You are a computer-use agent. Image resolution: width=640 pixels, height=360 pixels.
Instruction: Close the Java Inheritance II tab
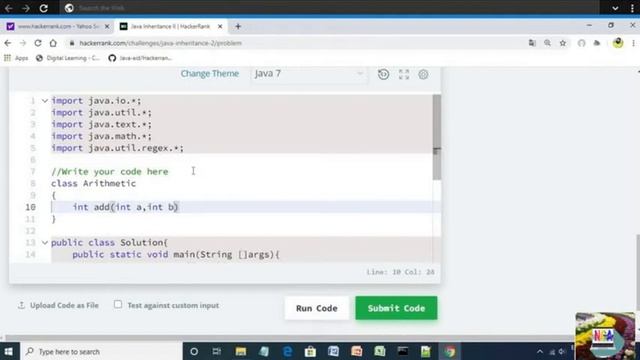pyautogui.click(x=220, y=27)
